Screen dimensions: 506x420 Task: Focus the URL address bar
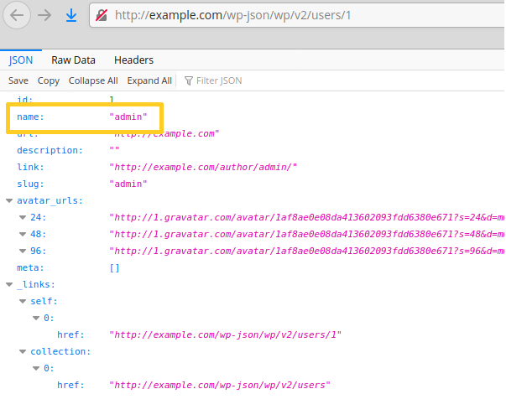point(297,15)
